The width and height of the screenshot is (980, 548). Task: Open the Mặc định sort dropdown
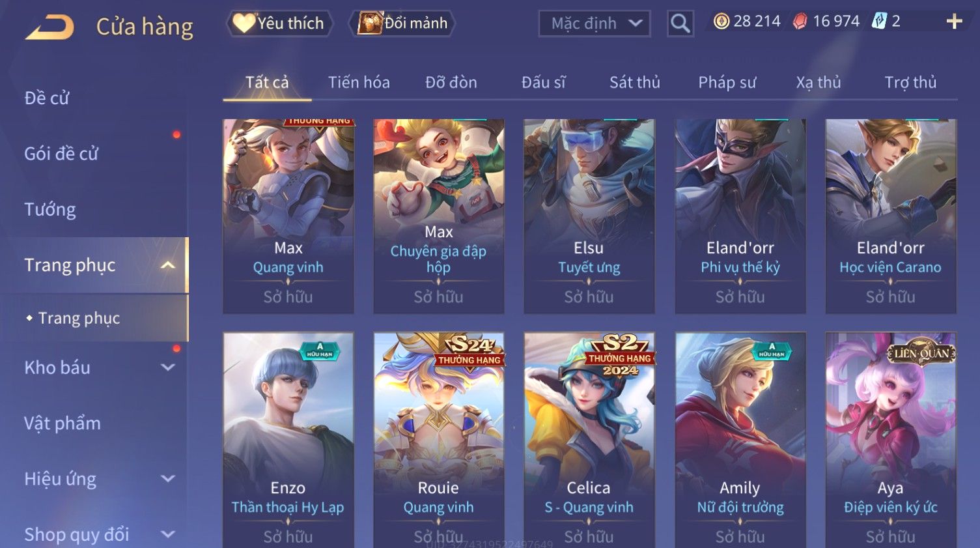595,23
